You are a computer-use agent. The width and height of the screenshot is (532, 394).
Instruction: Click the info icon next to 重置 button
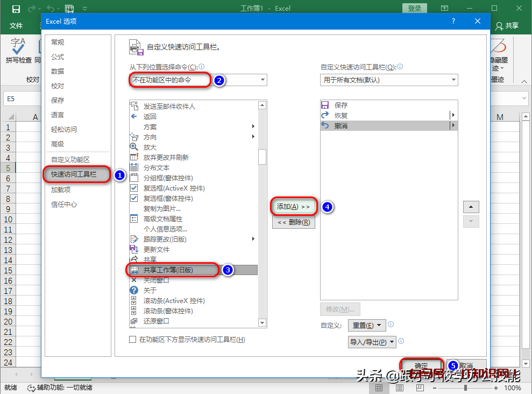(391, 324)
